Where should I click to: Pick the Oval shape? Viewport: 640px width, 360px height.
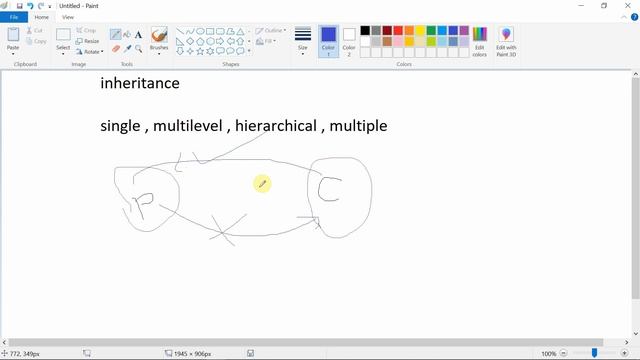200,31
